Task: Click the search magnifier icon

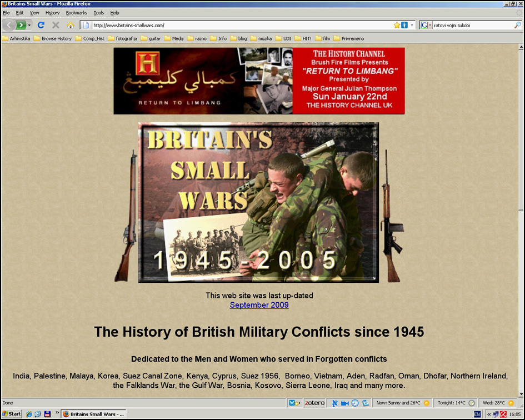Action: 517,25
